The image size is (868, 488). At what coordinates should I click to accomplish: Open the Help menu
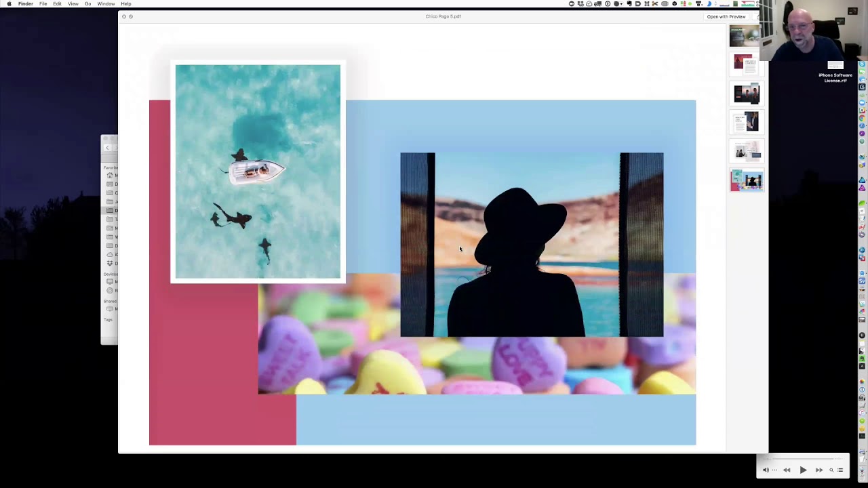pos(126,3)
